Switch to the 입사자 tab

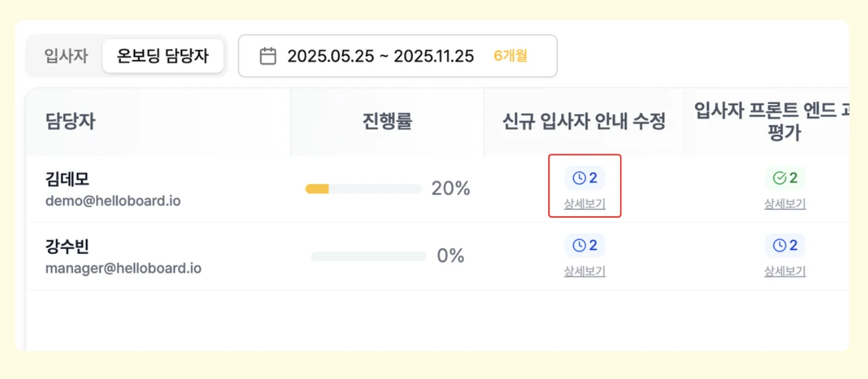tap(66, 56)
